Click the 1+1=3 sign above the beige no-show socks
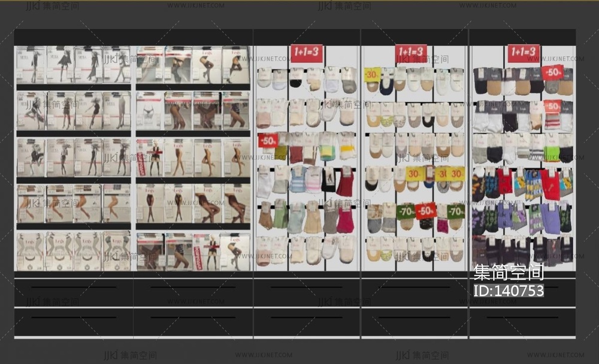The width and height of the screenshot is (599, 364). pyautogui.click(x=411, y=54)
